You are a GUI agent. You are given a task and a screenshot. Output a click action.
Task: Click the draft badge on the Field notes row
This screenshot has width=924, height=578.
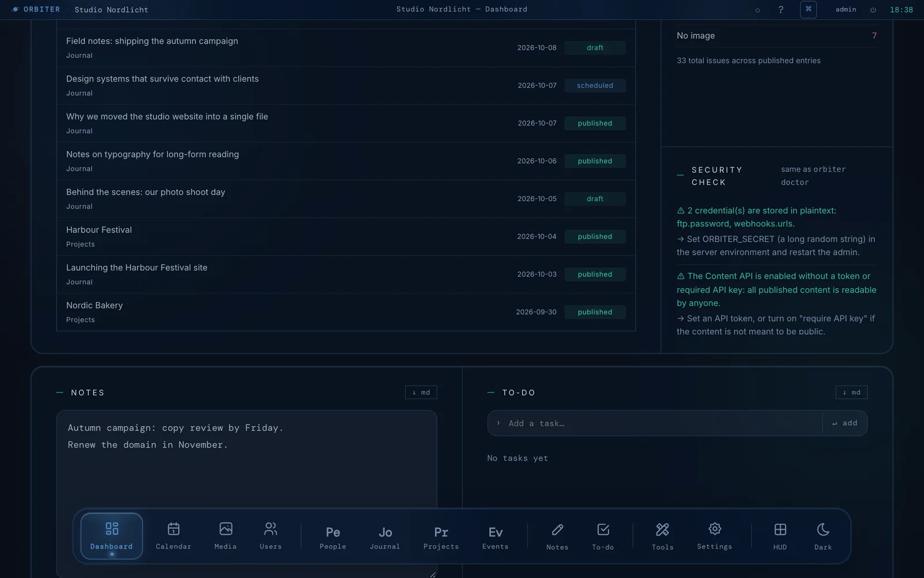coord(595,47)
